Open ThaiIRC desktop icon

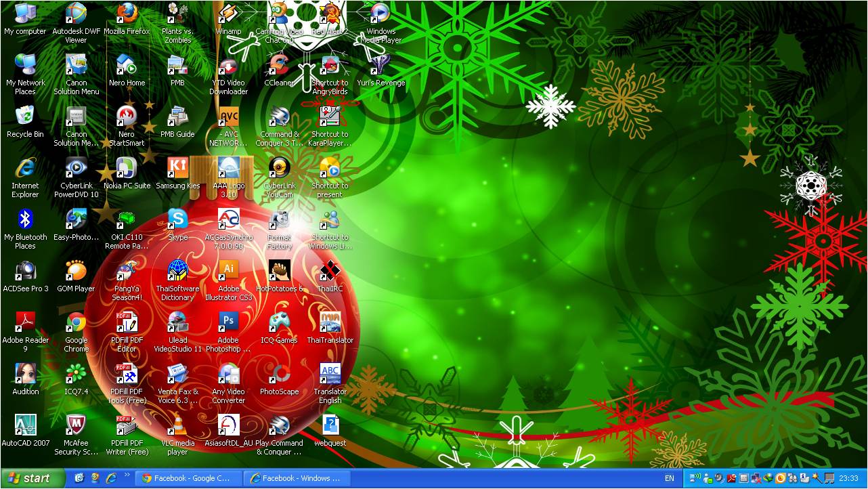click(330, 276)
